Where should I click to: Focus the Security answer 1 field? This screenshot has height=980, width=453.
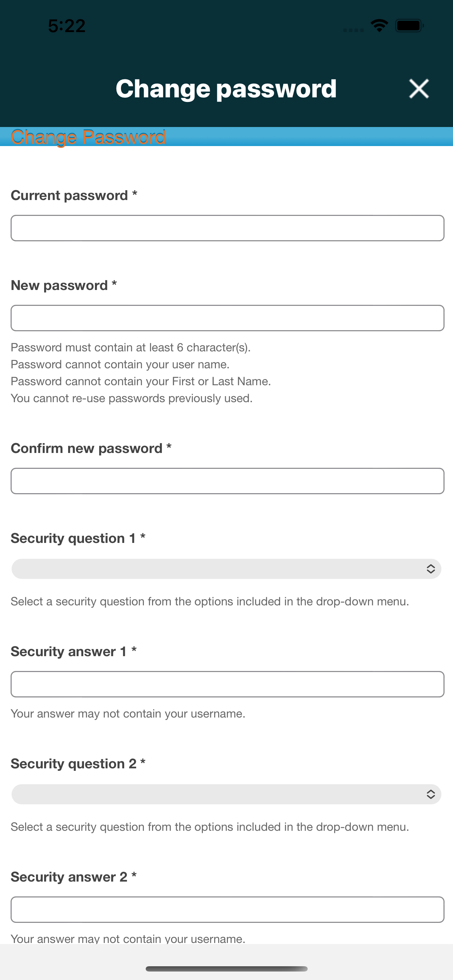pyautogui.click(x=228, y=684)
